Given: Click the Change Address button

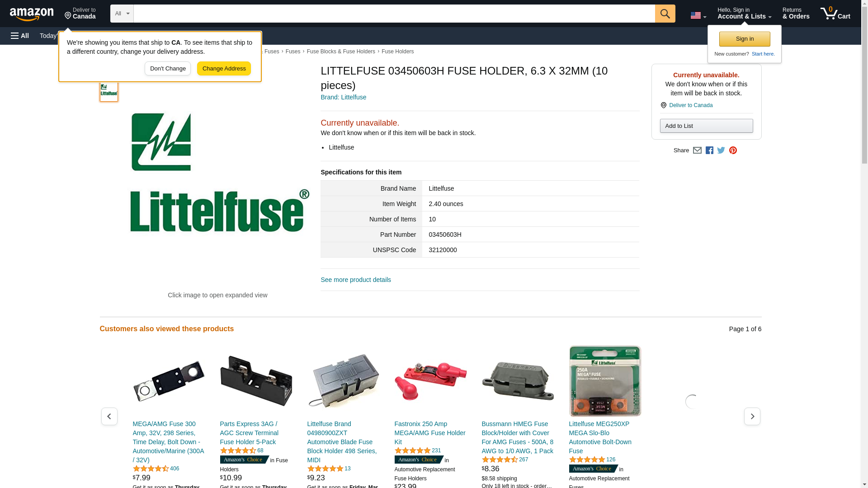Looking at the screenshot, I should coord(224,69).
